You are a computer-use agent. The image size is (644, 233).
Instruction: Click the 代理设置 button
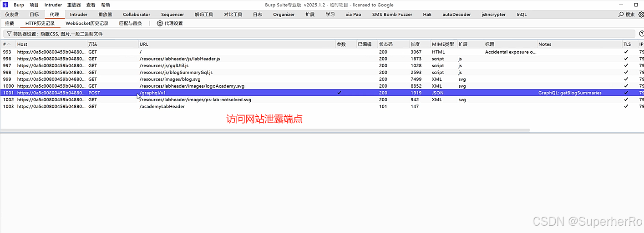pos(170,23)
